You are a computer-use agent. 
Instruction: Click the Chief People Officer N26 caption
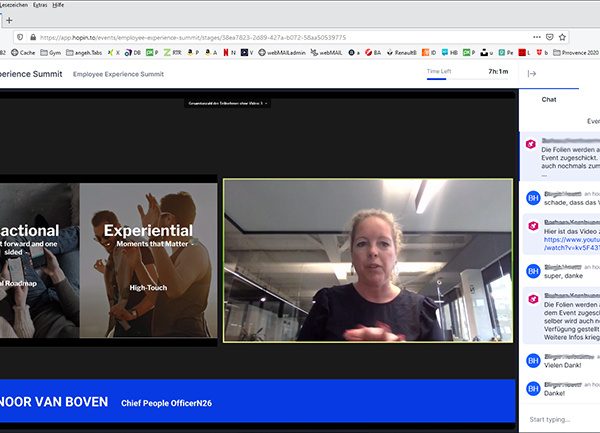click(x=166, y=403)
